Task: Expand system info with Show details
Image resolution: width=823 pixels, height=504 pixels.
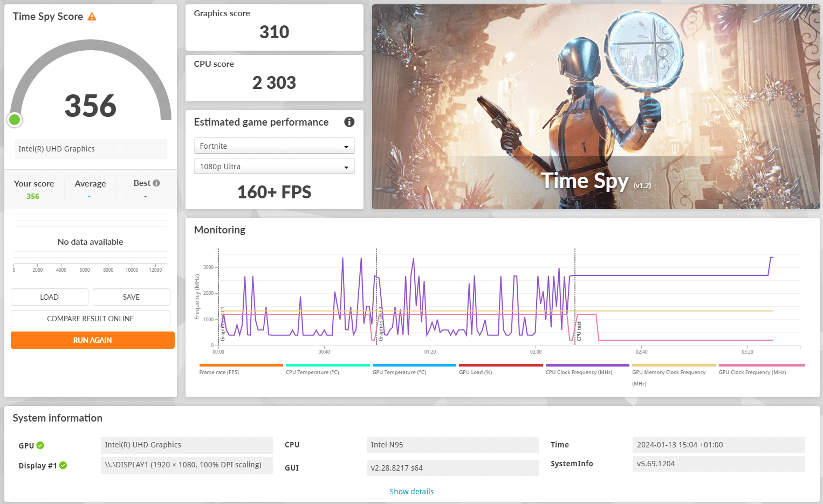Action: coord(412,492)
